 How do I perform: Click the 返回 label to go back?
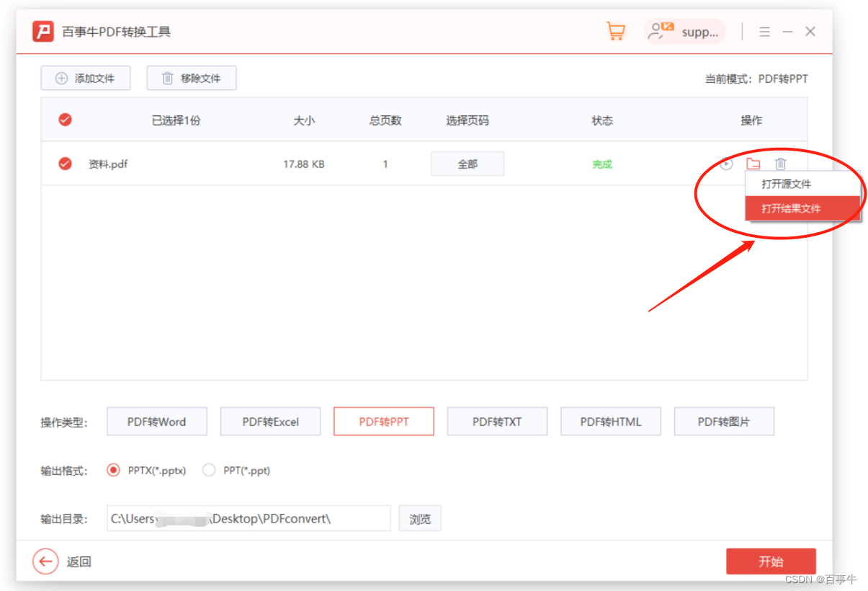[x=79, y=561]
